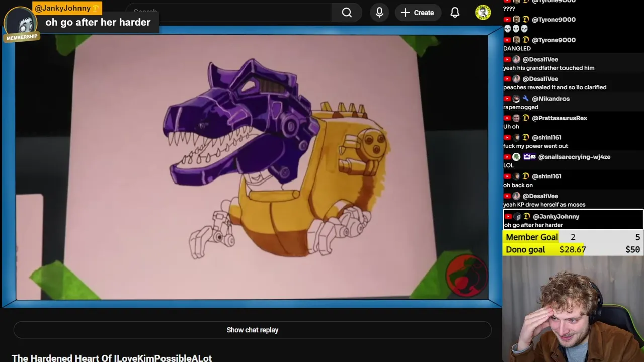This screenshot has height=362, width=644.
Task: Click chat message 'oh back on'
Action: point(518,185)
